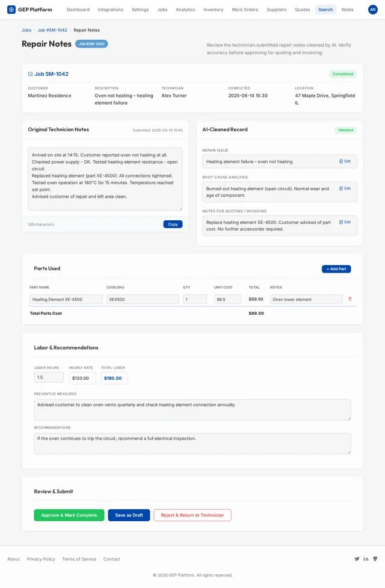Click the Notes for Quoting text box

pos(280,226)
